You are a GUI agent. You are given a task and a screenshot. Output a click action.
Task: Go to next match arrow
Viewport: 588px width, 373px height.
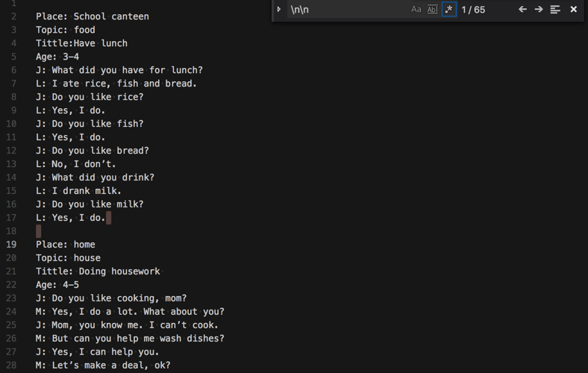click(538, 10)
